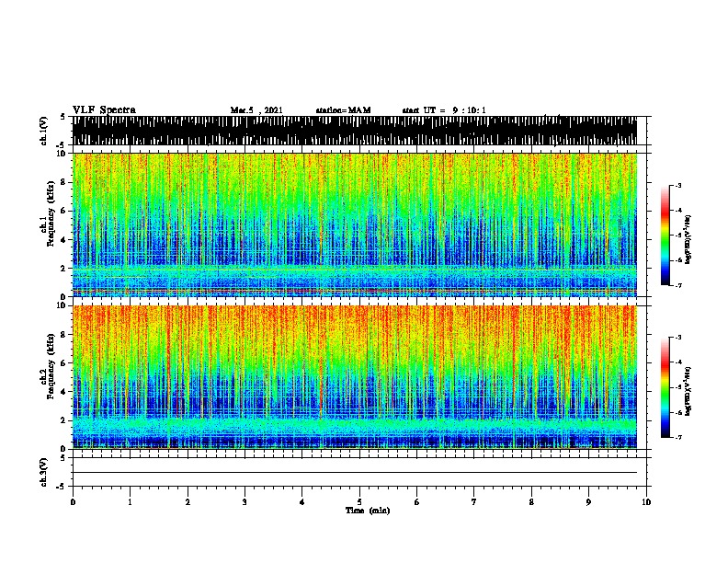The width and height of the screenshot is (728, 563).
Task: Click ch.2 frequency tick label "4"
Action: tap(64, 392)
